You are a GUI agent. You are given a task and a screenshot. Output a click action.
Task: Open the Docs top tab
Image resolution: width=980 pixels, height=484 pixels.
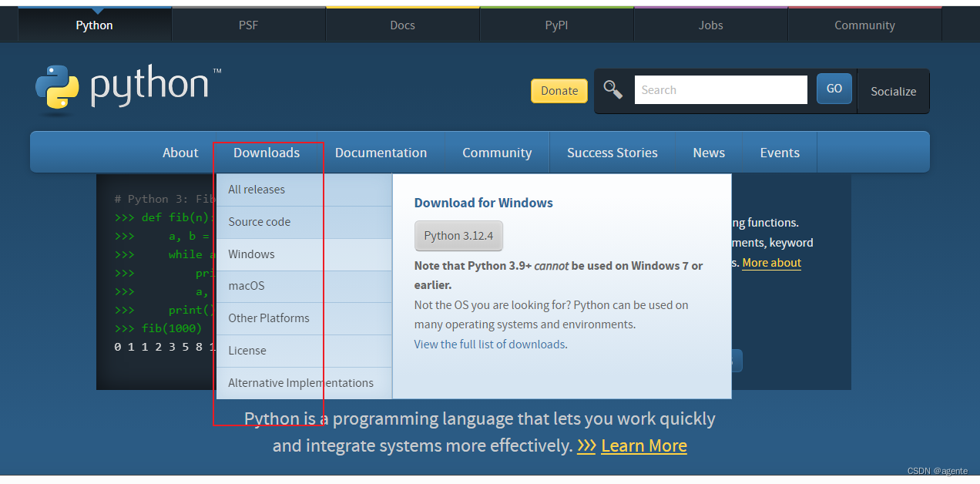pos(402,25)
